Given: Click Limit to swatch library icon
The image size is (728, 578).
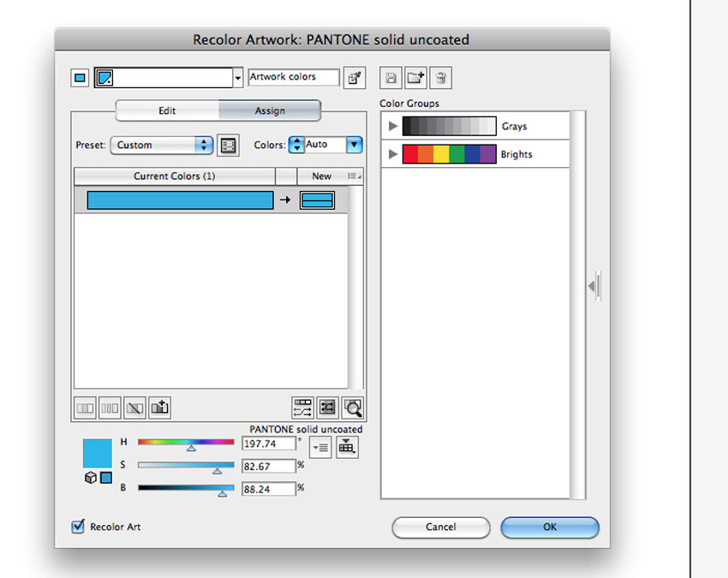Looking at the screenshot, I should (x=347, y=448).
